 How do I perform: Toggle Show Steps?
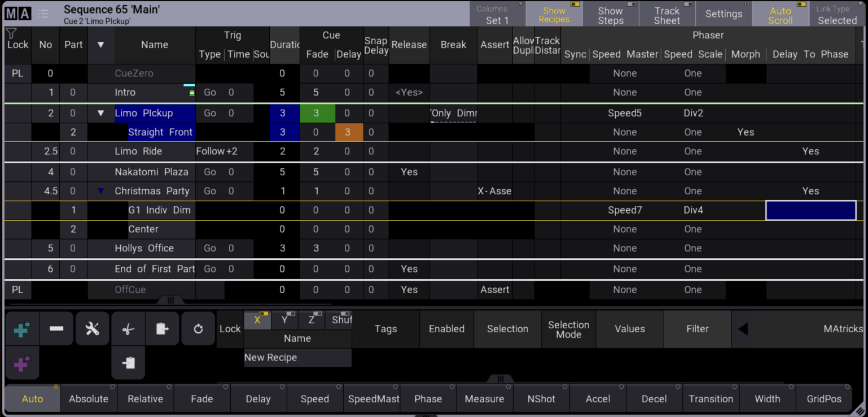click(611, 14)
